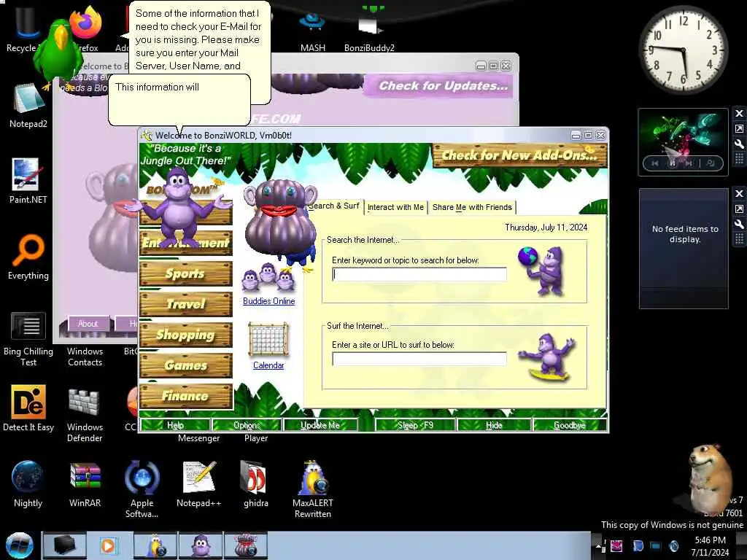747x560 pixels.
Task: Click Check for Updates in background window
Action: tap(443, 86)
